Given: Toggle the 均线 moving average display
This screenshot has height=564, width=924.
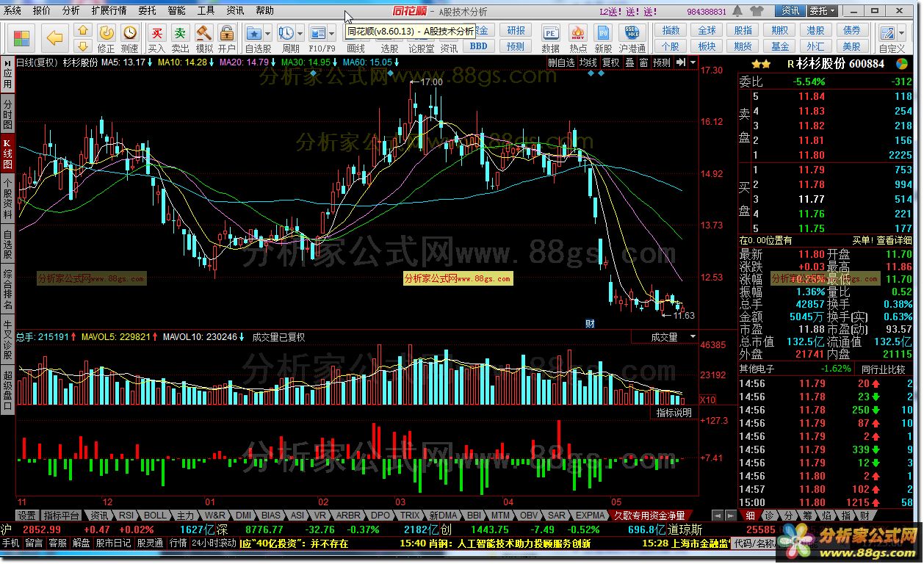Looking at the screenshot, I should coord(588,62).
